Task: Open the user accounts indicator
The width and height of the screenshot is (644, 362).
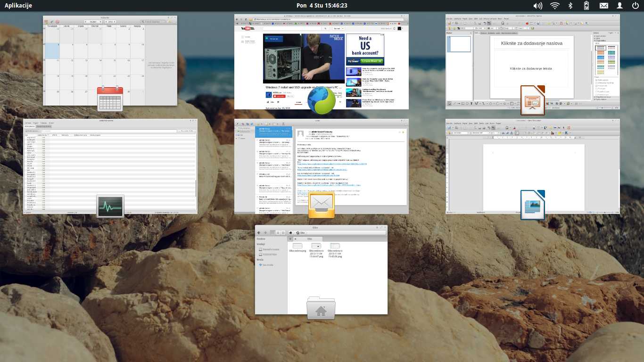Action: (620, 6)
